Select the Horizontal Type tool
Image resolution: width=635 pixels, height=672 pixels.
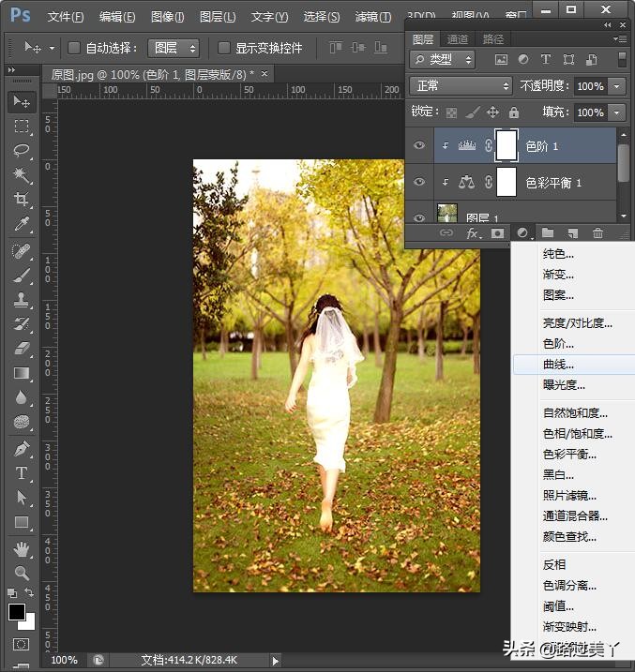[x=22, y=473]
